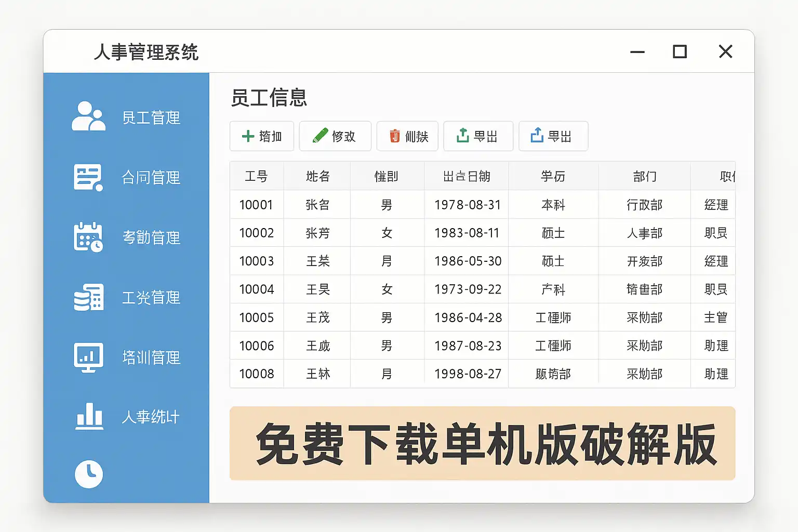Click the blue export arrow button

(553, 136)
